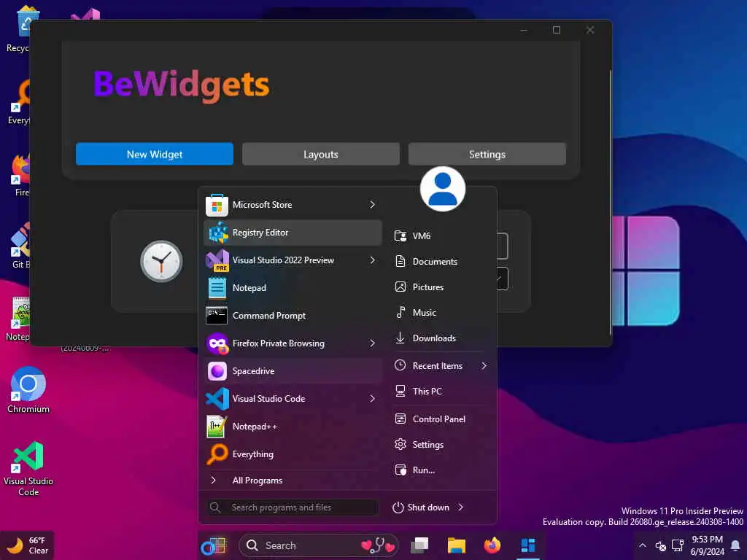
Task: Open File Explorer from taskbar
Action: click(x=457, y=545)
